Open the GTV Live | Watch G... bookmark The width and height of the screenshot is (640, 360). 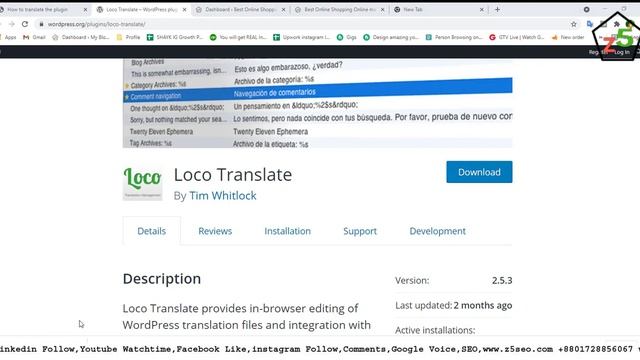tap(517, 37)
